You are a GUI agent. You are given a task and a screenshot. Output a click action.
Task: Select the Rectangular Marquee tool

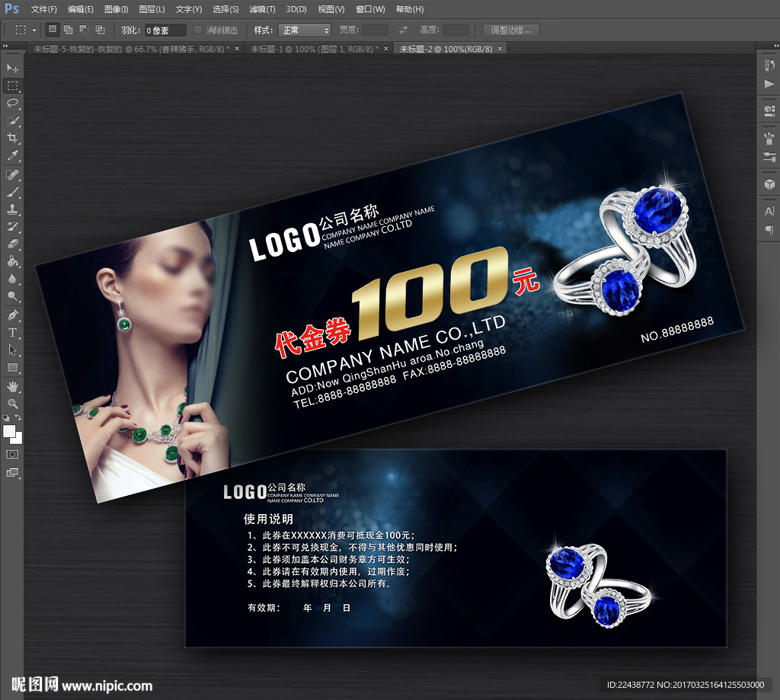(12, 85)
